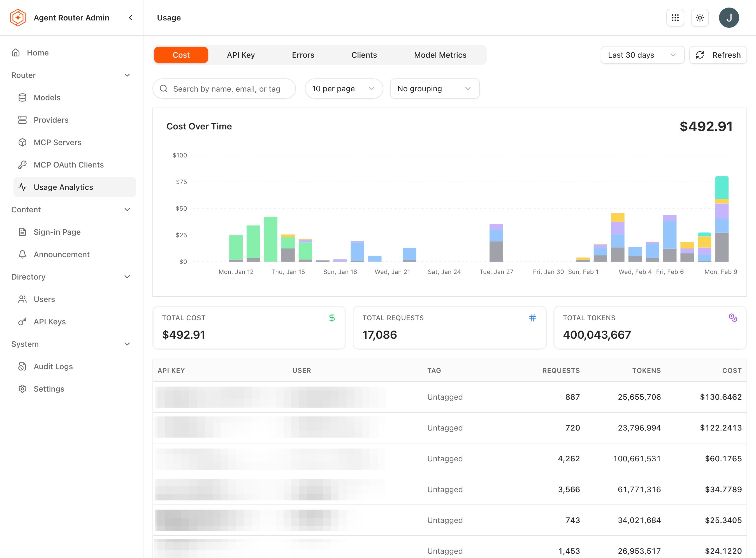Open the No grouping dropdown

pyautogui.click(x=435, y=89)
